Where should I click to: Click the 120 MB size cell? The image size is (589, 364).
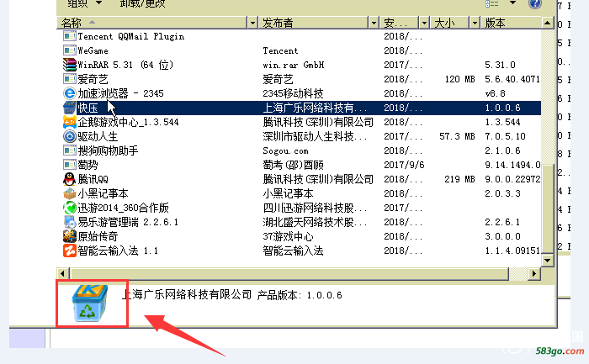[459, 79]
